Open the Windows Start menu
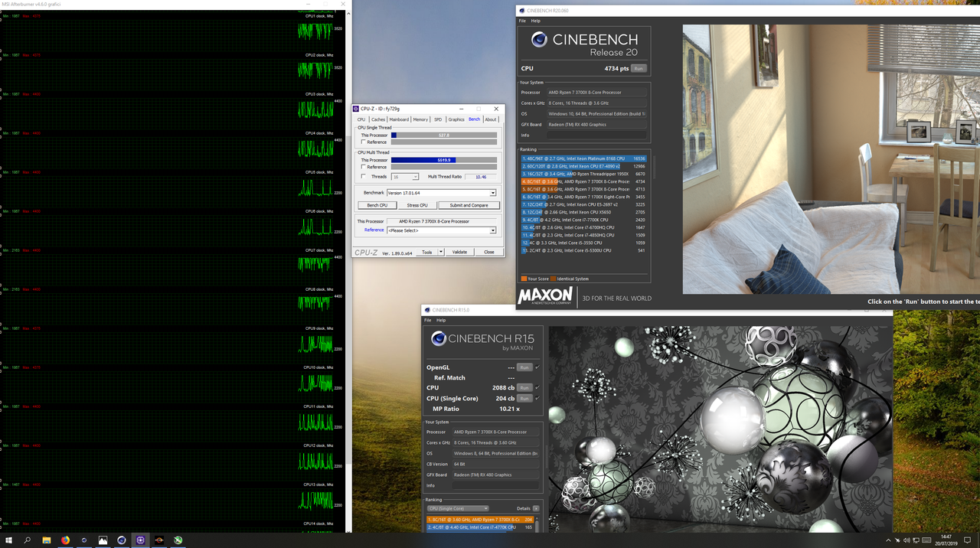The height and width of the screenshot is (548, 980). click(8, 540)
